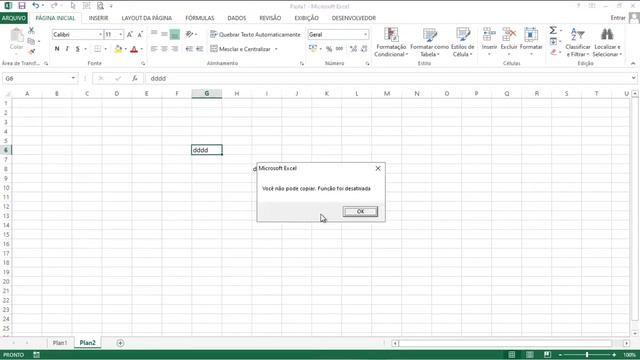Open the font size 11 dropdown
The width and height of the screenshot is (640, 360).
[120, 35]
